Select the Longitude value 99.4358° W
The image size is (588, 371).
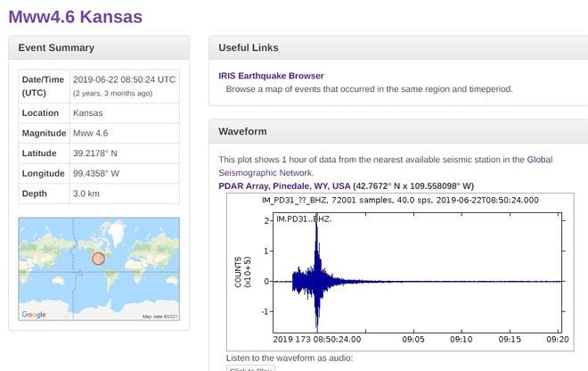coord(96,174)
